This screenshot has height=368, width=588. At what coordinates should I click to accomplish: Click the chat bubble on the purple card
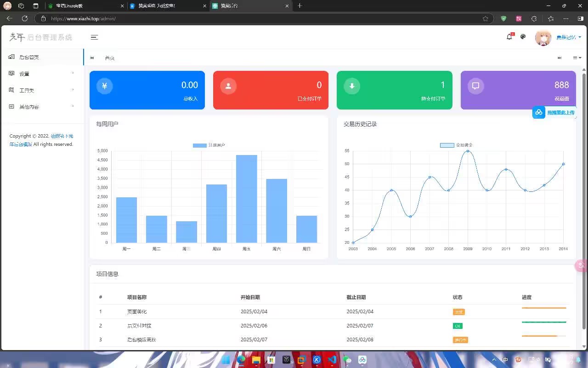475,86
